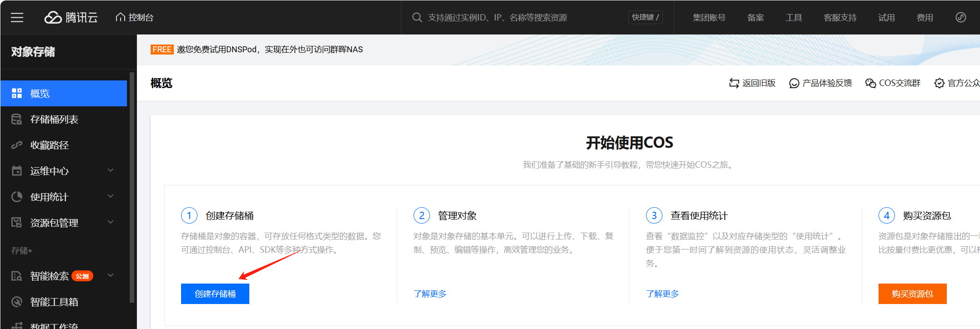The image size is (980, 329).
Task: Open 收藏路径 in the sidebar
Action: pyautogui.click(x=64, y=145)
